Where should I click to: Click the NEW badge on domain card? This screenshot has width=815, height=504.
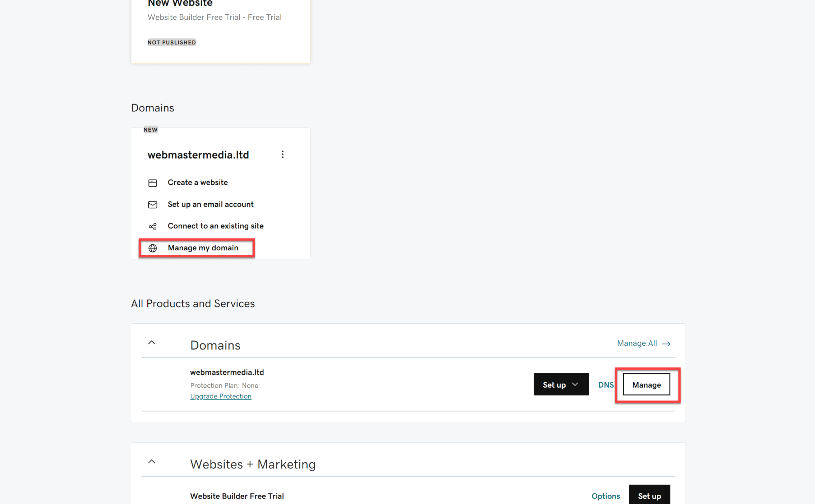click(151, 130)
